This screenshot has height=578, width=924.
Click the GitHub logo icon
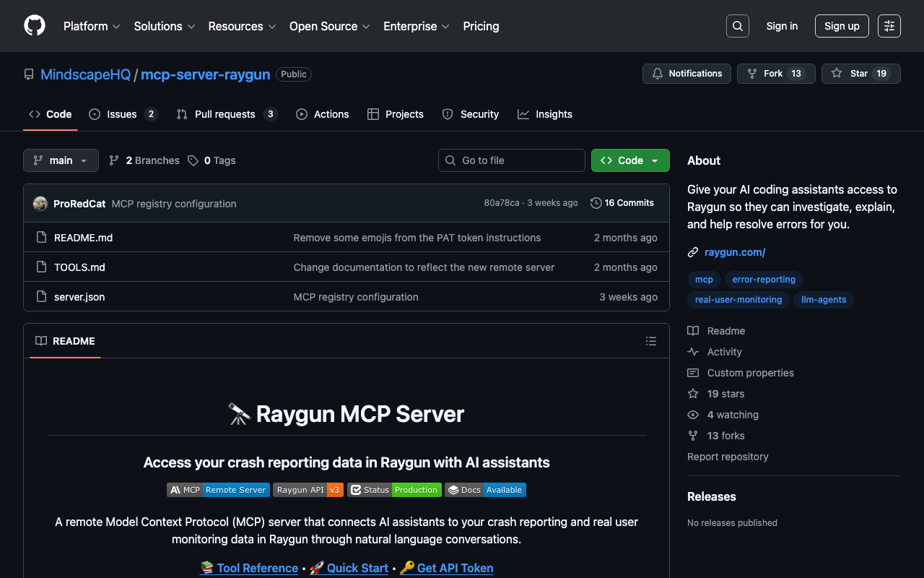[x=35, y=26]
